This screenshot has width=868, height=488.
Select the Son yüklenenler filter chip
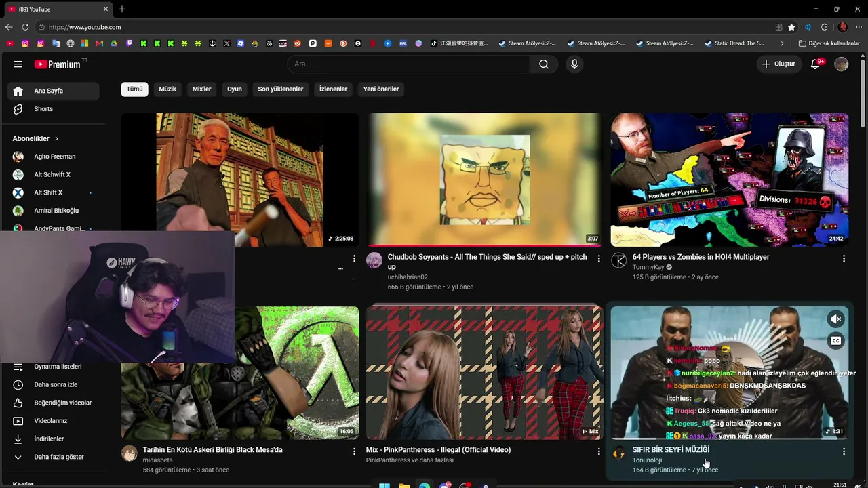point(281,89)
